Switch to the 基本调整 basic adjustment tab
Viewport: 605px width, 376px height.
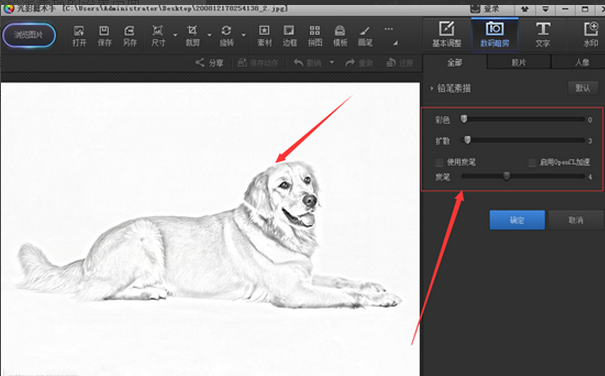[447, 35]
